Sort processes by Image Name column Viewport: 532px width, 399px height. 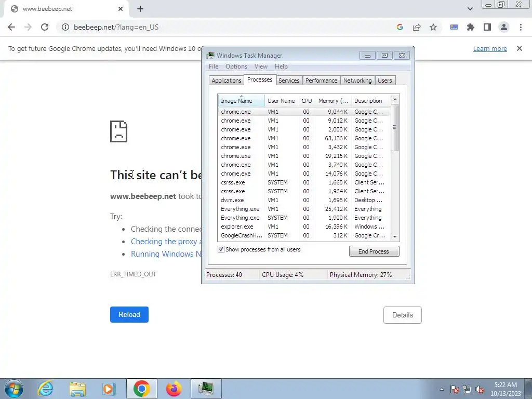[241, 101]
